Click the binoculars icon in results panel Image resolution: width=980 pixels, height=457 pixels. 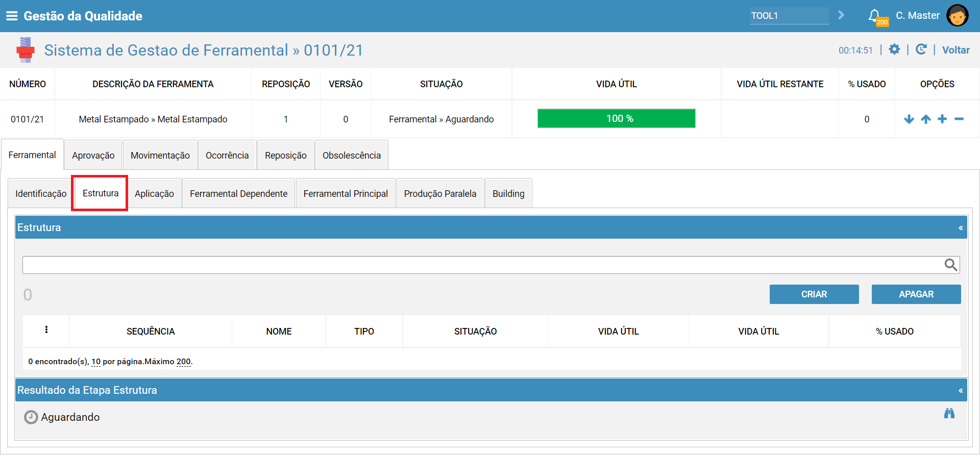click(x=949, y=413)
